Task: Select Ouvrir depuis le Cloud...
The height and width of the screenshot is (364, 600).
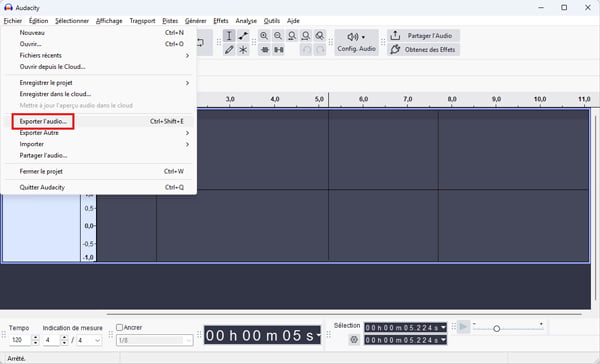Action: coord(99,67)
